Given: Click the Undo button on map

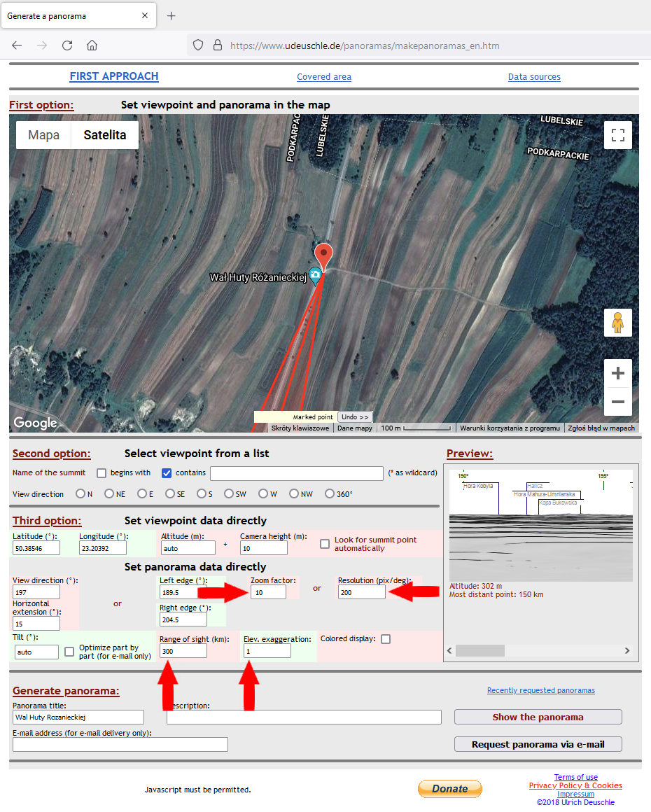Looking at the screenshot, I should click(356, 417).
